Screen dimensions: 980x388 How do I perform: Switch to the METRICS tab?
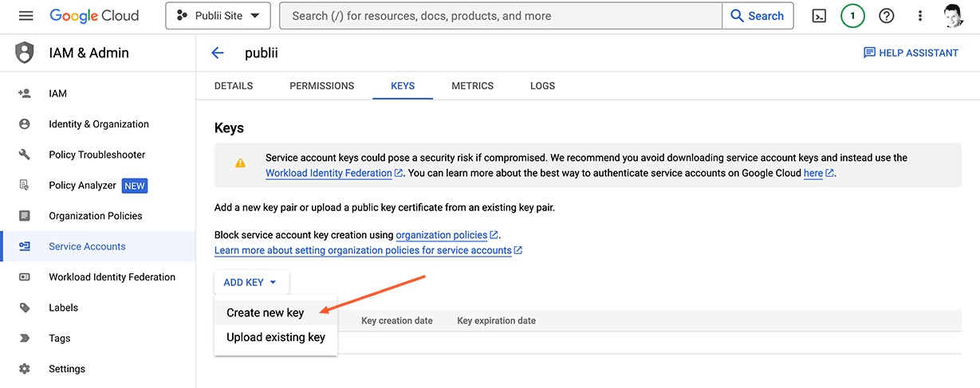[x=472, y=86]
